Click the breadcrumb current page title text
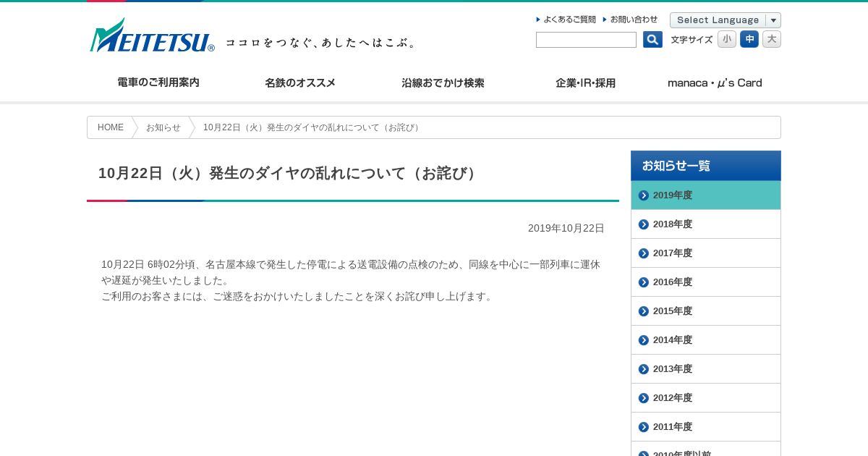 click(312, 127)
